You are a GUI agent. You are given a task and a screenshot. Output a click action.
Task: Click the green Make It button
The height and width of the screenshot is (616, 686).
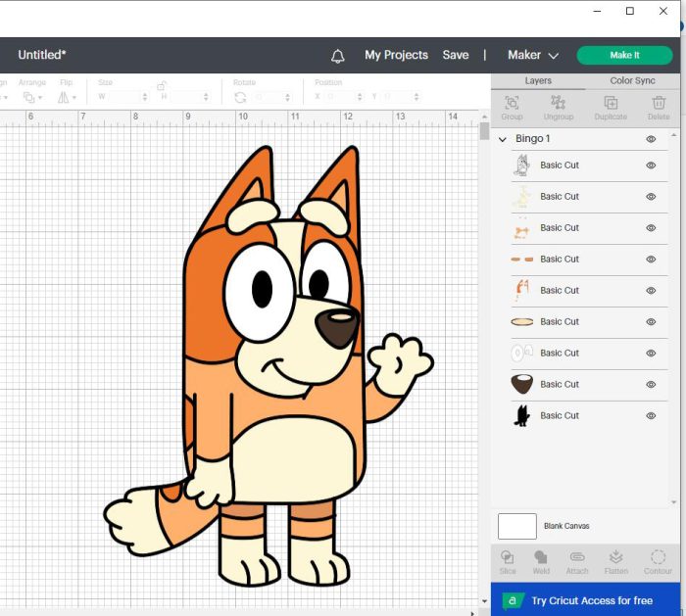point(624,55)
